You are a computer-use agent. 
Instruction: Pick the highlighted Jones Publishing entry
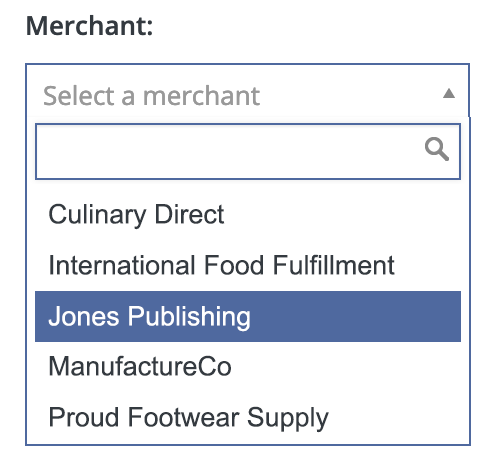[x=248, y=316]
